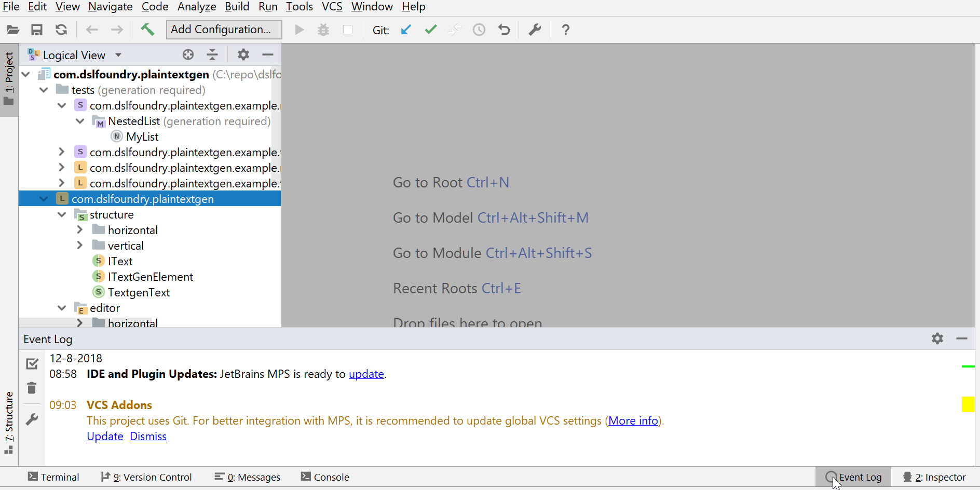Click the Build hammer icon in toolbar
Image resolution: width=980 pixels, height=490 pixels.
[147, 30]
